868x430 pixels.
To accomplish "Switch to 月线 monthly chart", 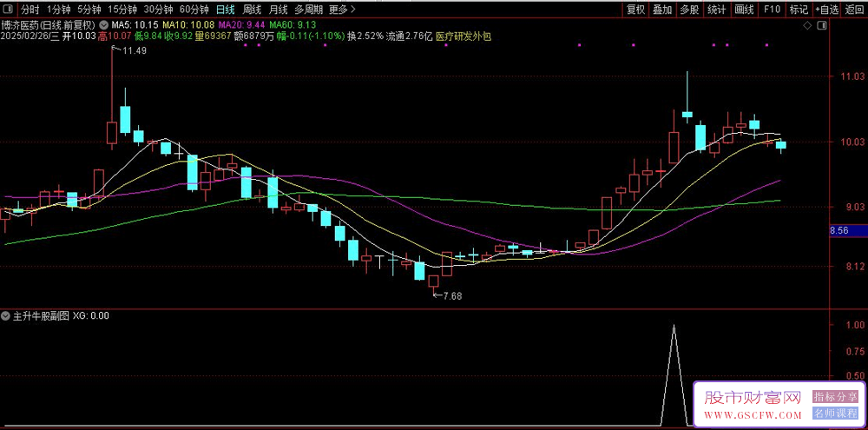I will click(279, 10).
